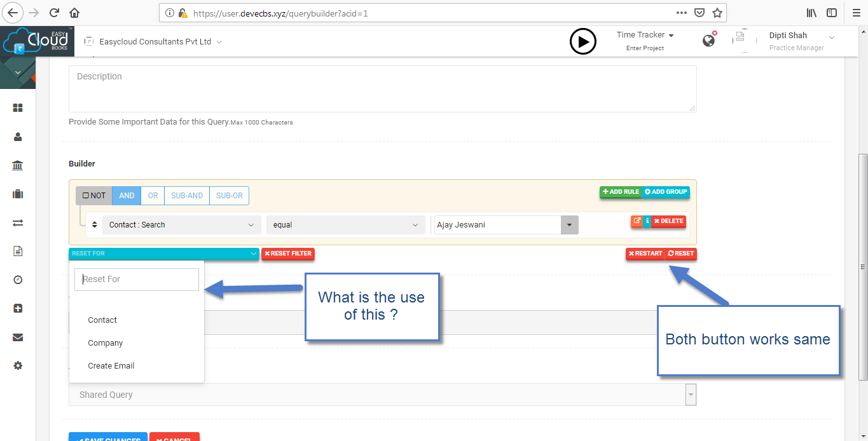Screen dimensions: 868x441
Task: View site information in address bar
Action: (169, 13)
